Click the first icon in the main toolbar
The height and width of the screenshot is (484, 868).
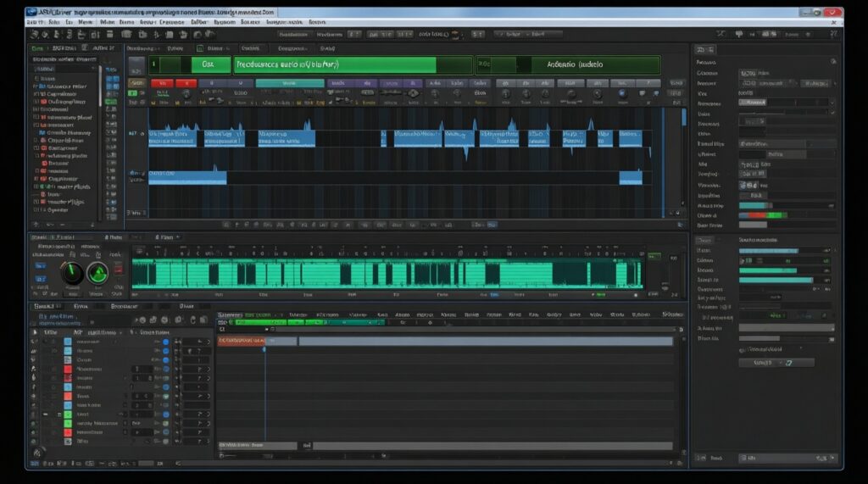34,35
